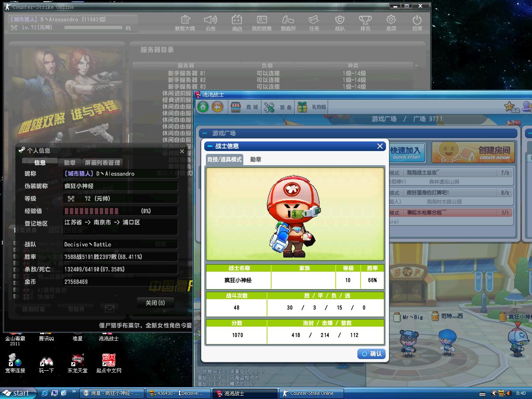The width and height of the screenshot is (532, 399).
Task: Open the 东龙天堂 desktop shortcut
Action: (x=77, y=363)
